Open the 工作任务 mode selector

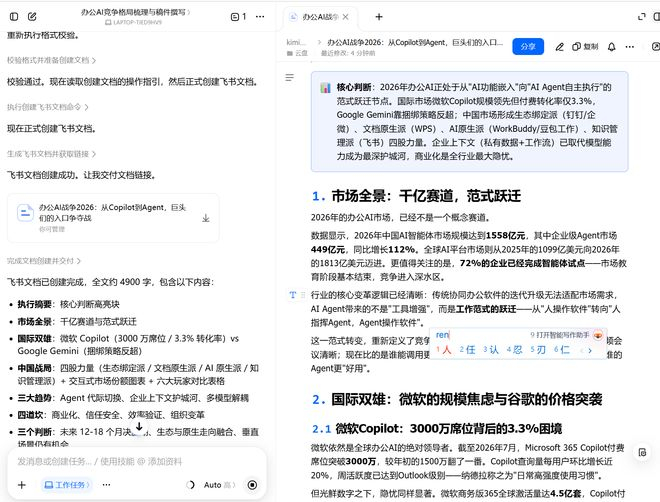click(x=67, y=485)
